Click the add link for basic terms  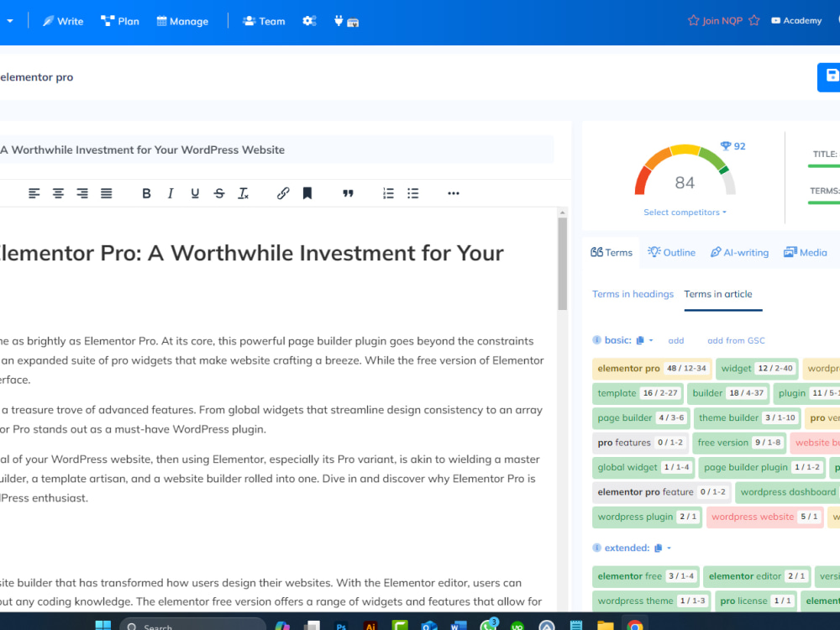click(676, 341)
